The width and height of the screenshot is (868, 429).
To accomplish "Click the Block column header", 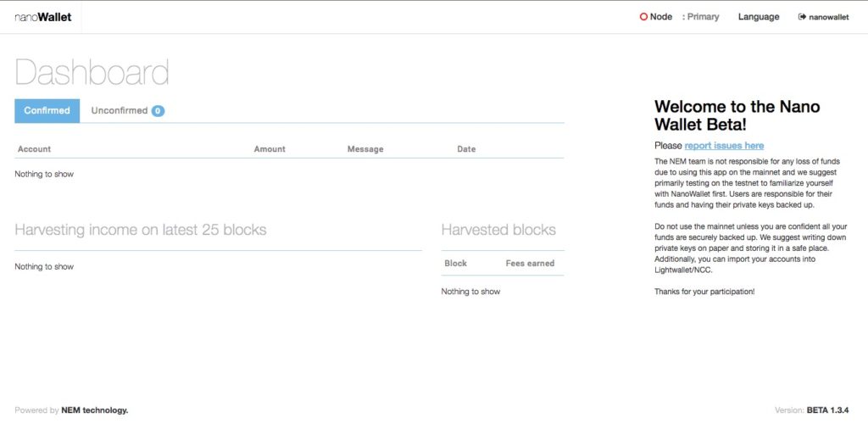I will (x=455, y=264).
